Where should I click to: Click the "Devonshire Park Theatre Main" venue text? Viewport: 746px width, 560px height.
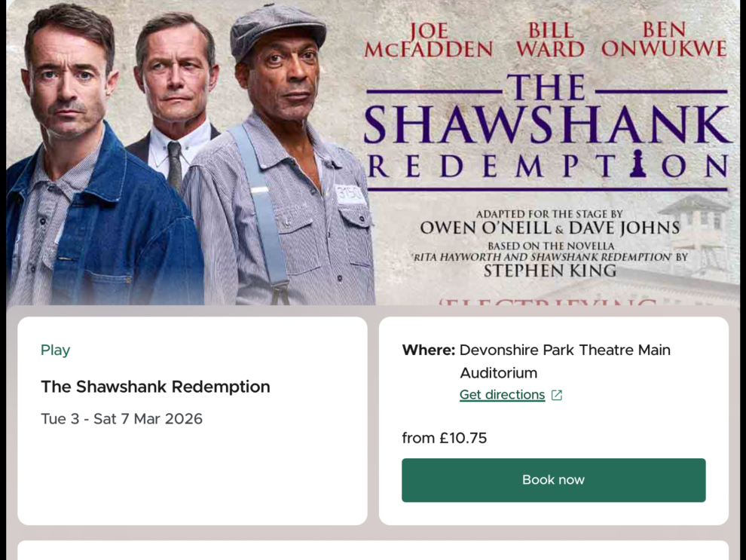click(564, 350)
